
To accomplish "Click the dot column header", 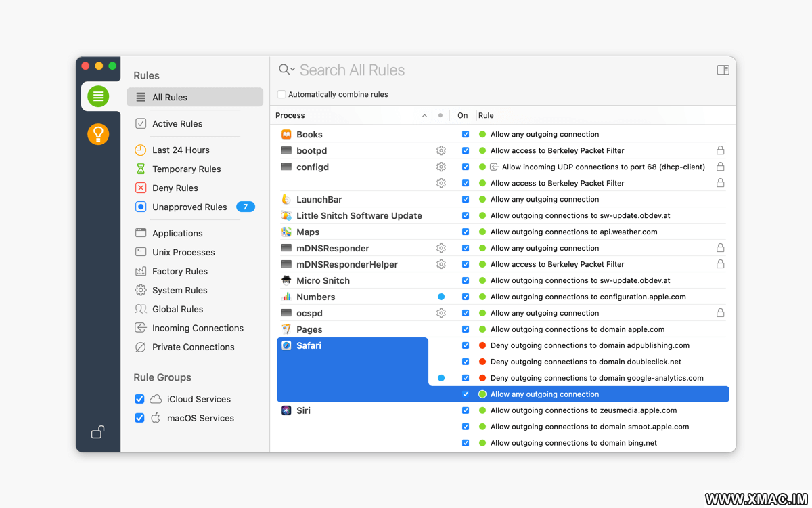I will pos(441,115).
